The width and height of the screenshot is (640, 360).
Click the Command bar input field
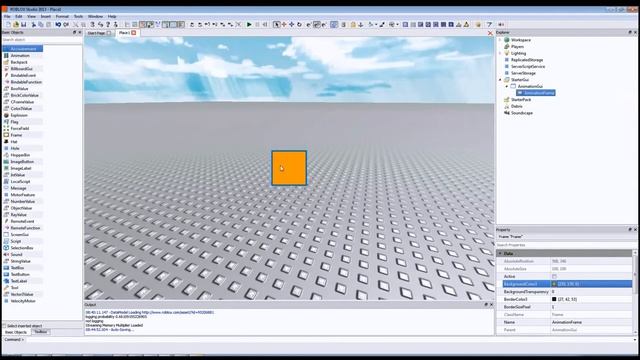point(329,340)
